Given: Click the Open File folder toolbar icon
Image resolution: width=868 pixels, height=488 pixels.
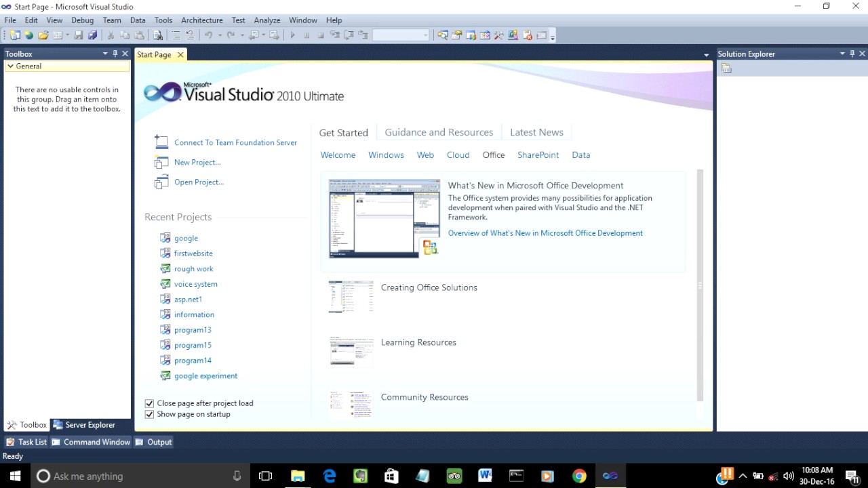Looking at the screenshot, I should [x=43, y=35].
